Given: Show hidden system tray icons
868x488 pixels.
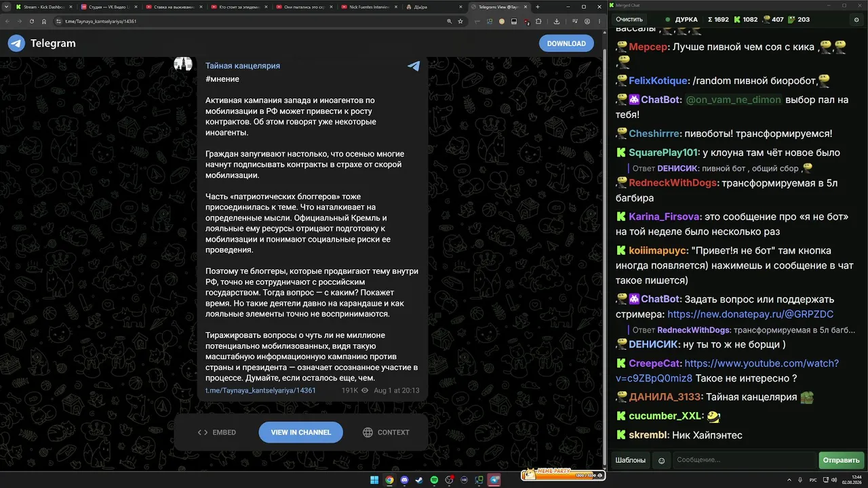Looking at the screenshot, I should coord(789,480).
